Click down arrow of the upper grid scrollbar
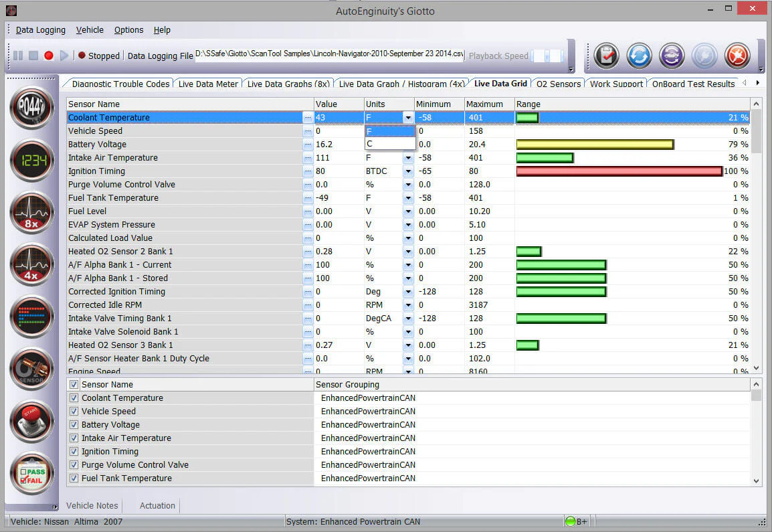 tap(756, 369)
